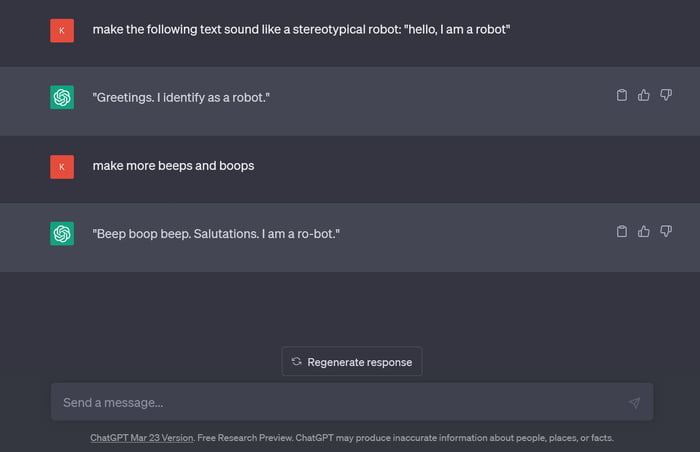The height and width of the screenshot is (452, 700).
Task: Open the ChatGPT Mar 23 Version link
Action: coord(141,438)
